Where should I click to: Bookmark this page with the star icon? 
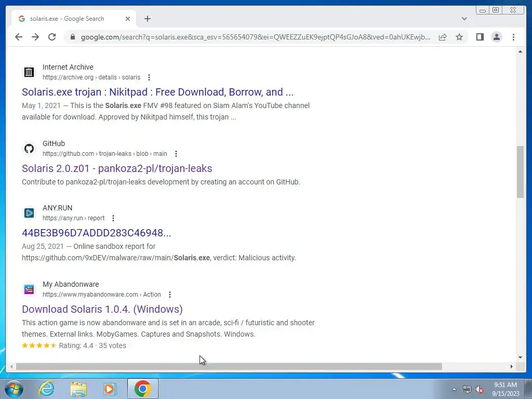coord(459,37)
